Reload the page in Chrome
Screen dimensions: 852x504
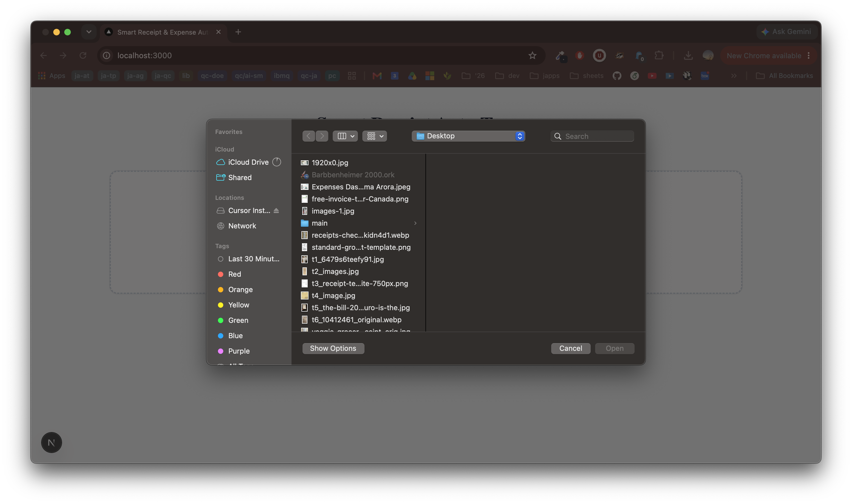click(83, 55)
